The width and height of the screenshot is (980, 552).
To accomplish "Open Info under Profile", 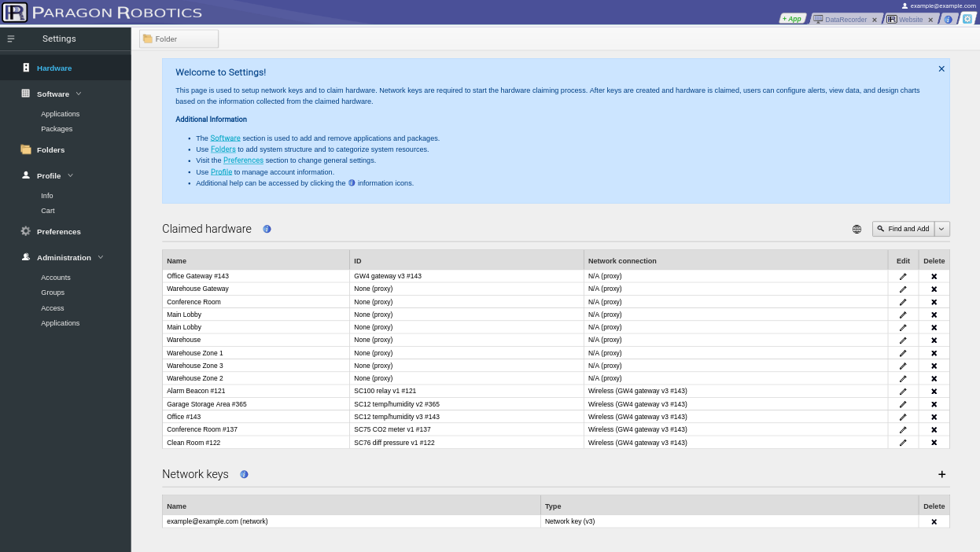I will (47, 196).
